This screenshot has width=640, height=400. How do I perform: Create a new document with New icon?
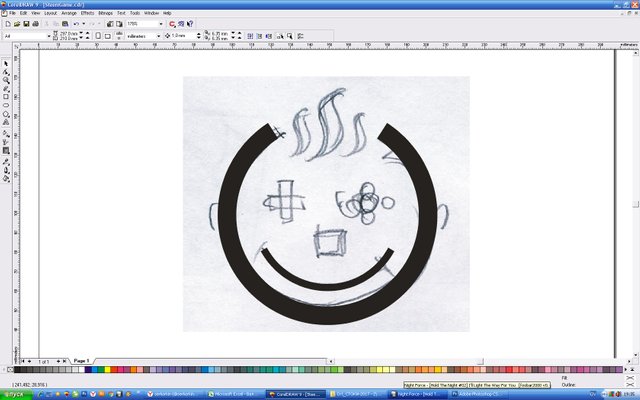(8, 24)
